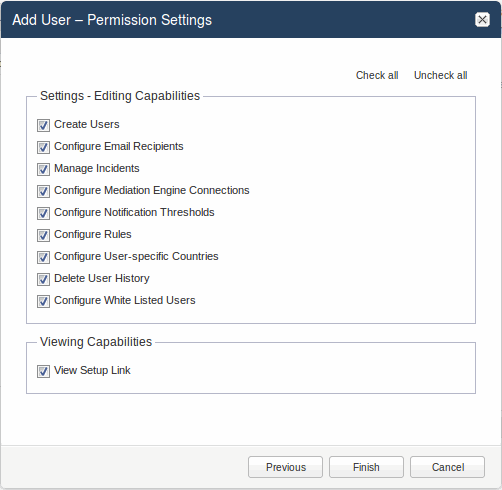Disable Configure User-specific Countries checkbox
The width and height of the screenshot is (502, 490).
[x=43, y=257]
